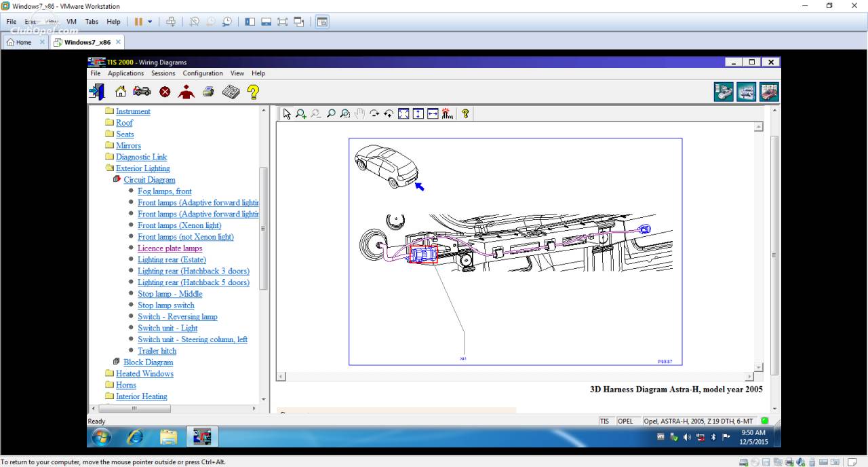Click the printer icon in TIS toolbar
This screenshot has width=868, height=467.
click(208, 92)
